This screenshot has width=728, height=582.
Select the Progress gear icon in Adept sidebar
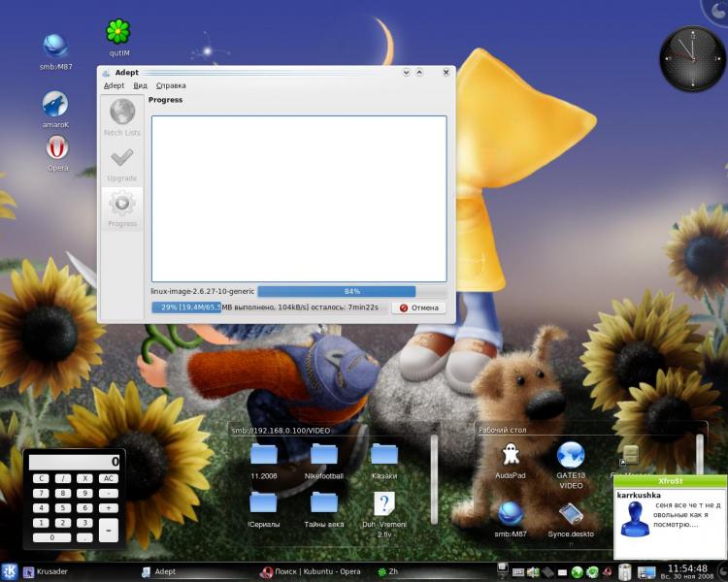122,203
